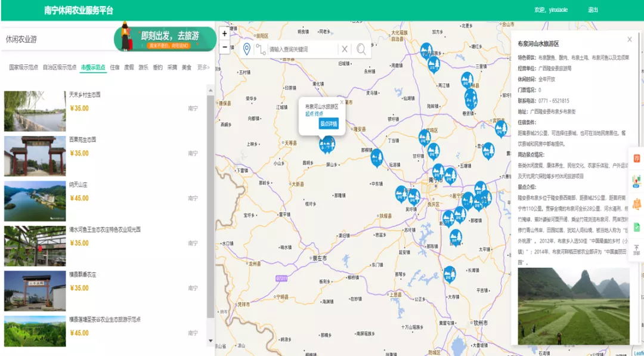Zoom in on the map
Screen dimensions: 644x356
pyautogui.click(x=225, y=34)
